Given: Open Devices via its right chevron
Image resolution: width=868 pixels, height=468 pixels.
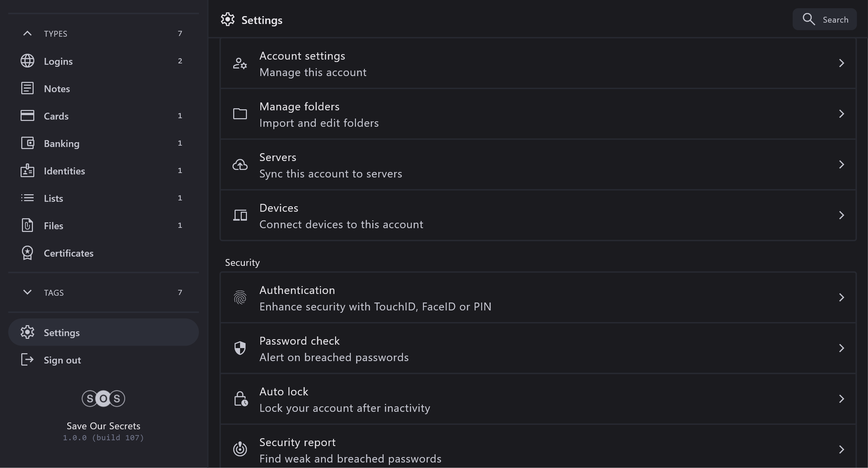Looking at the screenshot, I should [x=841, y=215].
